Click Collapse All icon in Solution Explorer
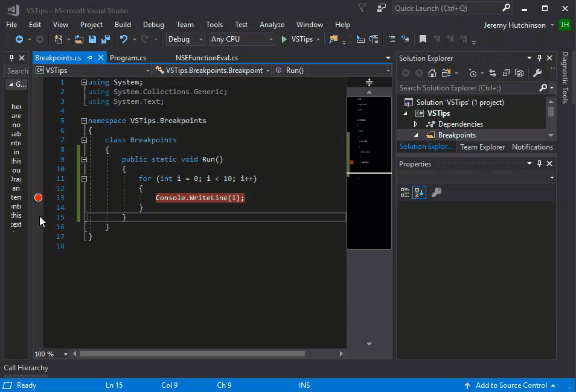 (x=506, y=73)
